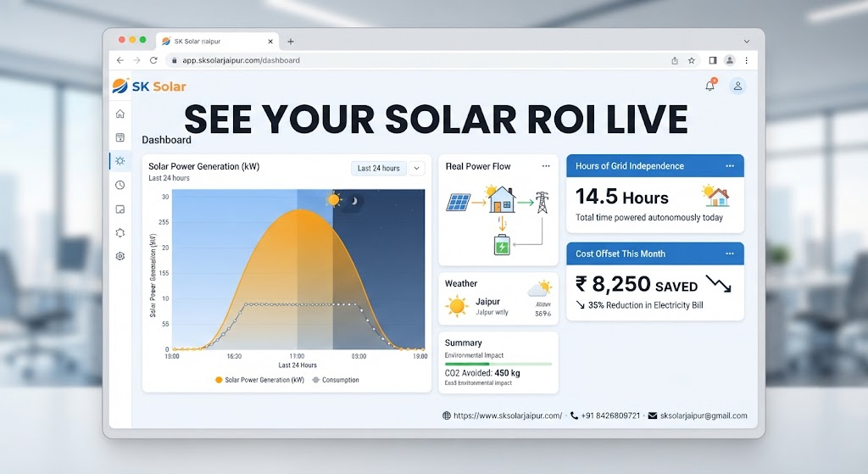Click Total time powered autonomously today text
This screenshot has height=474, width=868.
(x=648, y=218)
